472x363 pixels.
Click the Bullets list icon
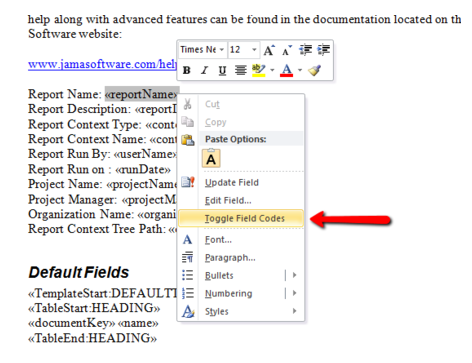(188, 275)
